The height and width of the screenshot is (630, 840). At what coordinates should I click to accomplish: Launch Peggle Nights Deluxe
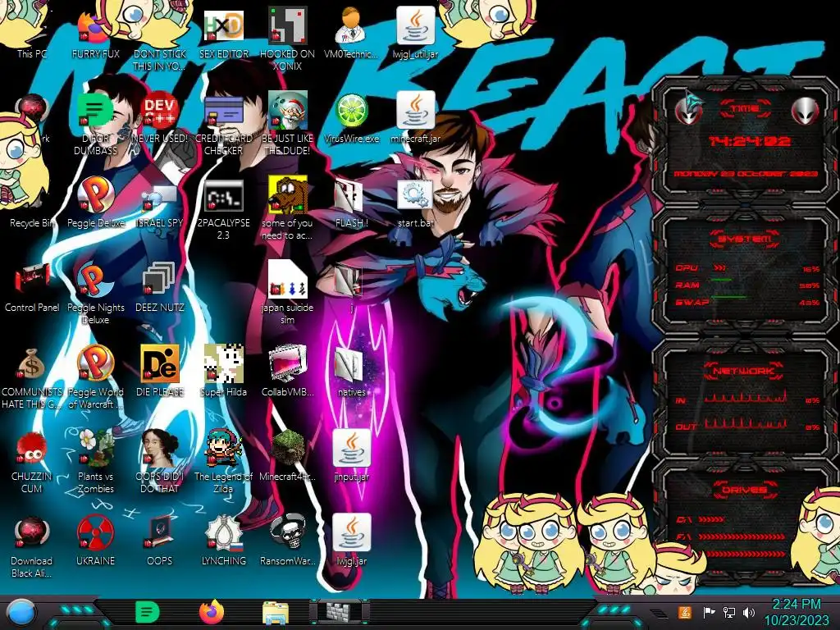(95, 279)
